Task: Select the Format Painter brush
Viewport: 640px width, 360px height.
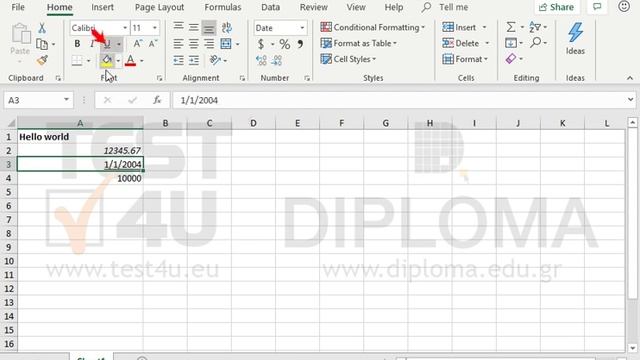Action: pyautogui.click(x=42, y=60)
